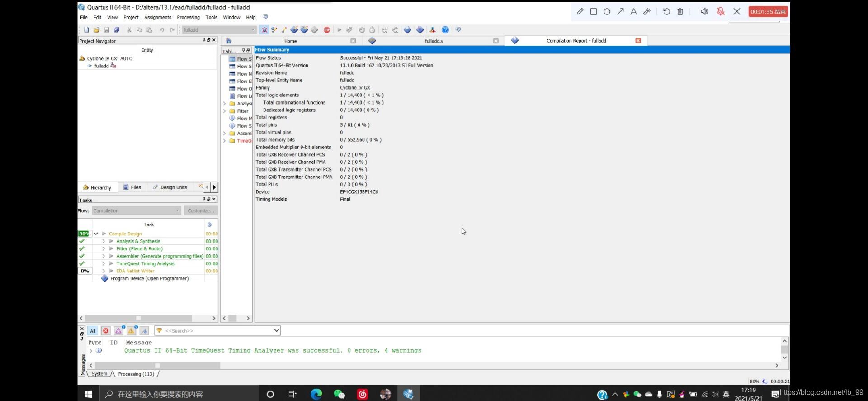Expand the TimeQuest folder in report tree

click(x=224, y=141)
